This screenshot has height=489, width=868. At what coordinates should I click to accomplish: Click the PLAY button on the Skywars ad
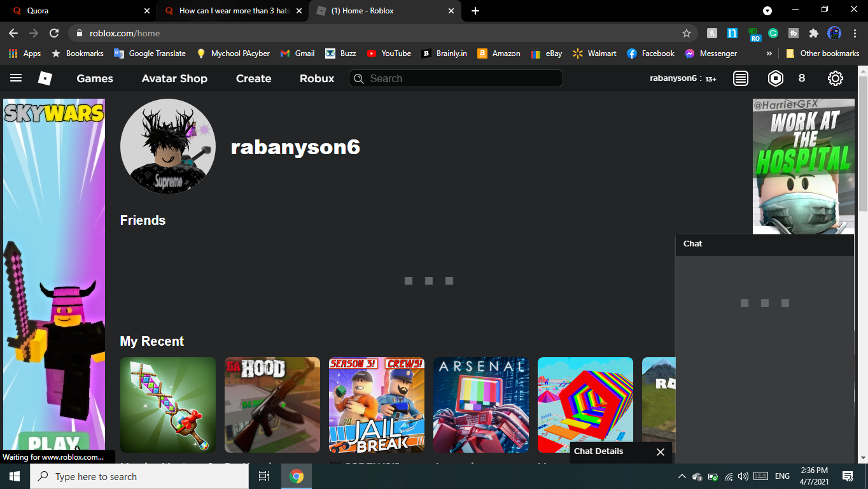(54, 443)
